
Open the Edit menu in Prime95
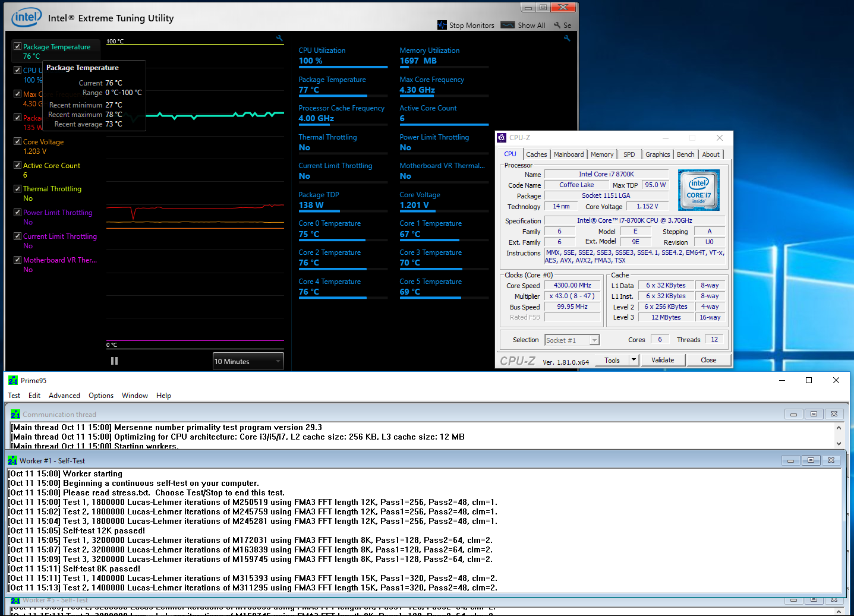point(34,396)
